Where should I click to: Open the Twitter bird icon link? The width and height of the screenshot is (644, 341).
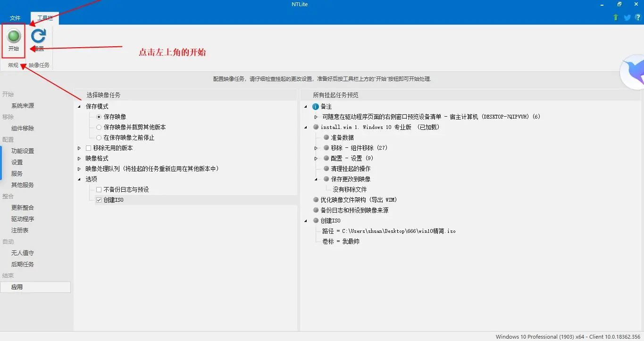click(x=627, y=17)
